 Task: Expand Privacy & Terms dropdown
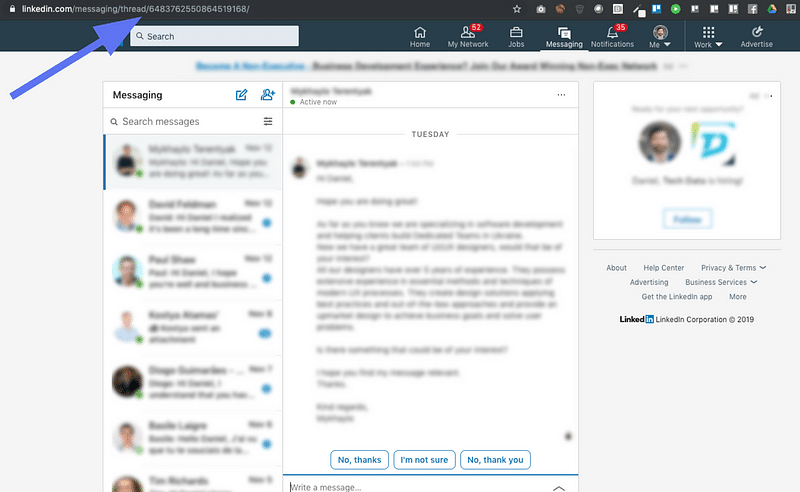733,267
